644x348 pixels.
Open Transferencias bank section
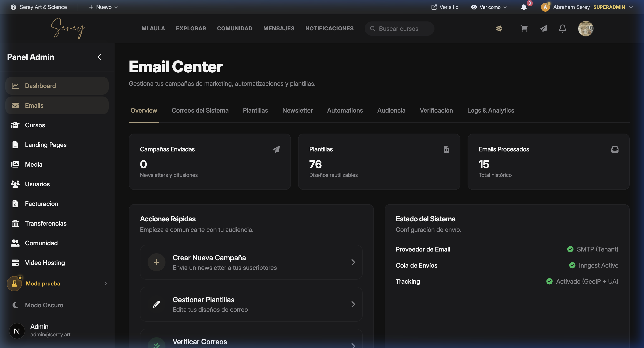pos(45,223)
